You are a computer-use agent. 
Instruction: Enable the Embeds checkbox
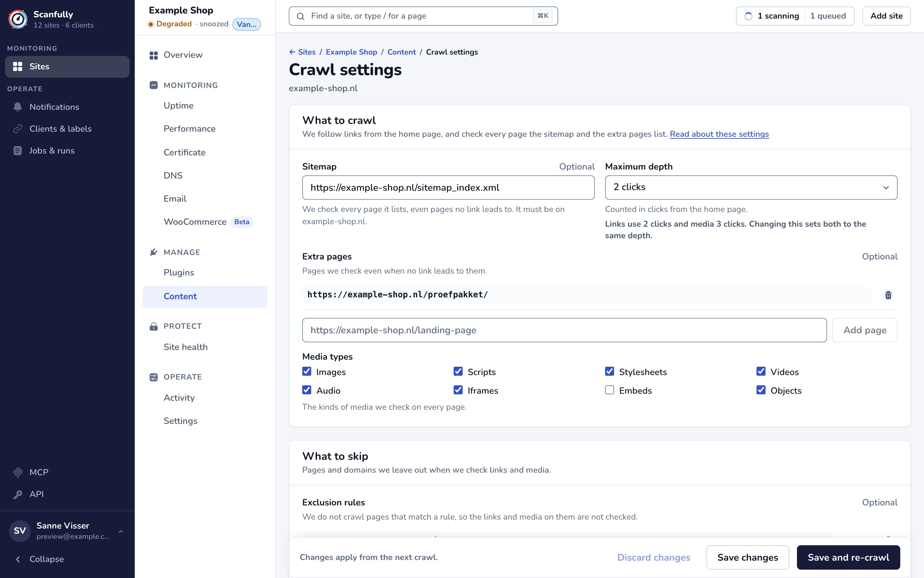tap(609, 390)
